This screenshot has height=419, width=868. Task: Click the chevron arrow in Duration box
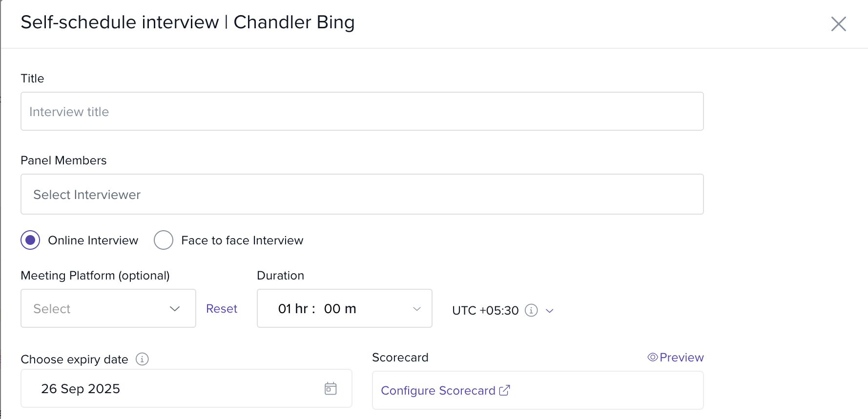(x=416, y=309)
